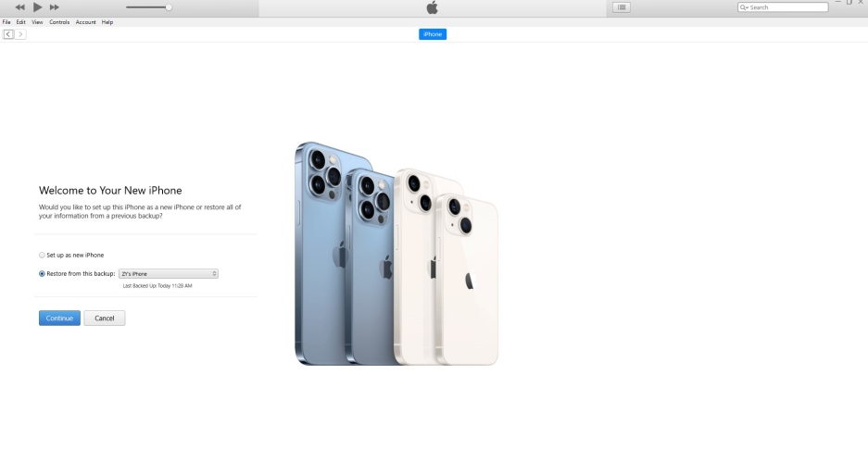Screen dimensions: 868x463
Task: Start playback with the play icon
Action: coord(37,7)
